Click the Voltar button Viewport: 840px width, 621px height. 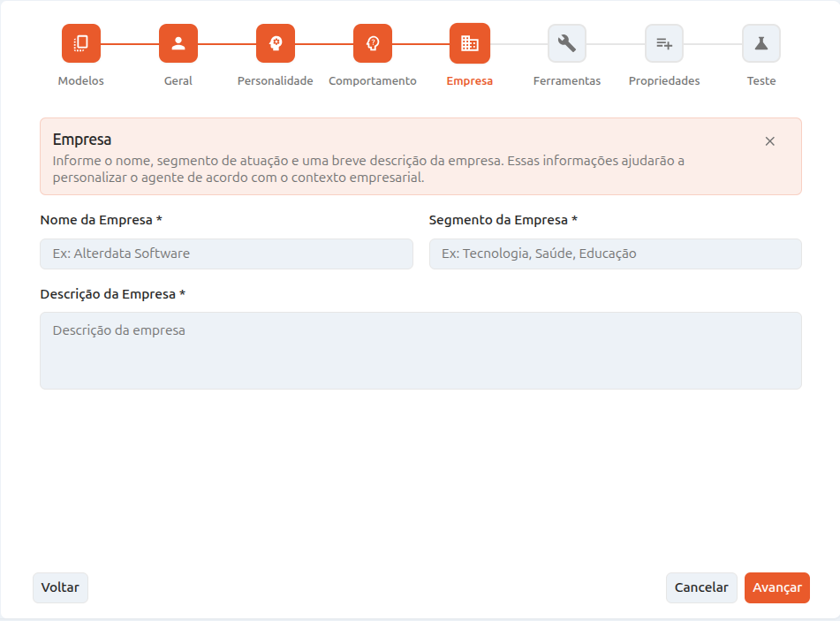pyautogui.click(x=61, y=587)
